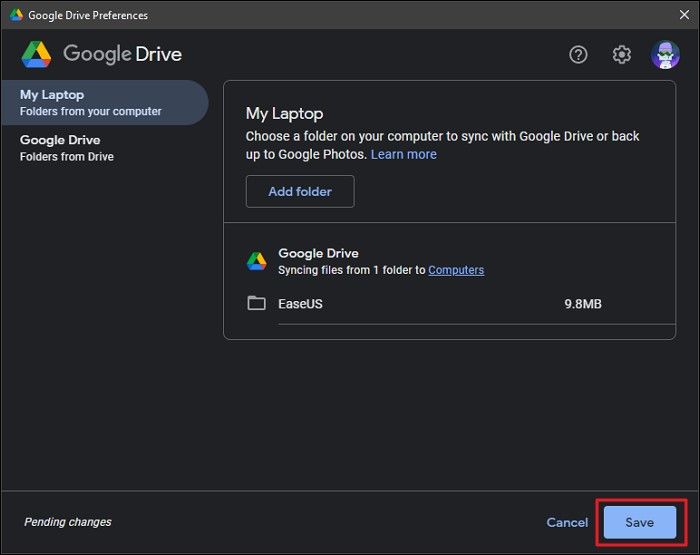Screen dimensions: 700x555
Task: Click the small Drive icon in title bar
Action: 16,15
